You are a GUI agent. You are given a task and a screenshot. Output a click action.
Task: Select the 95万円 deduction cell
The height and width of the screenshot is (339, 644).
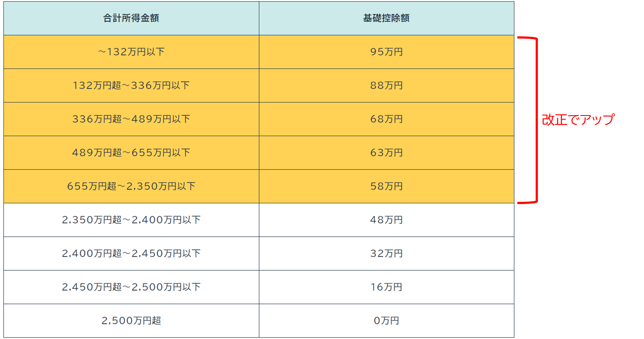click(x=386, y=52)
